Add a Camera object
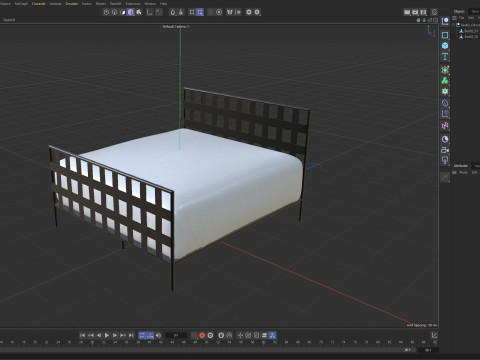 [x=445, y=150]
